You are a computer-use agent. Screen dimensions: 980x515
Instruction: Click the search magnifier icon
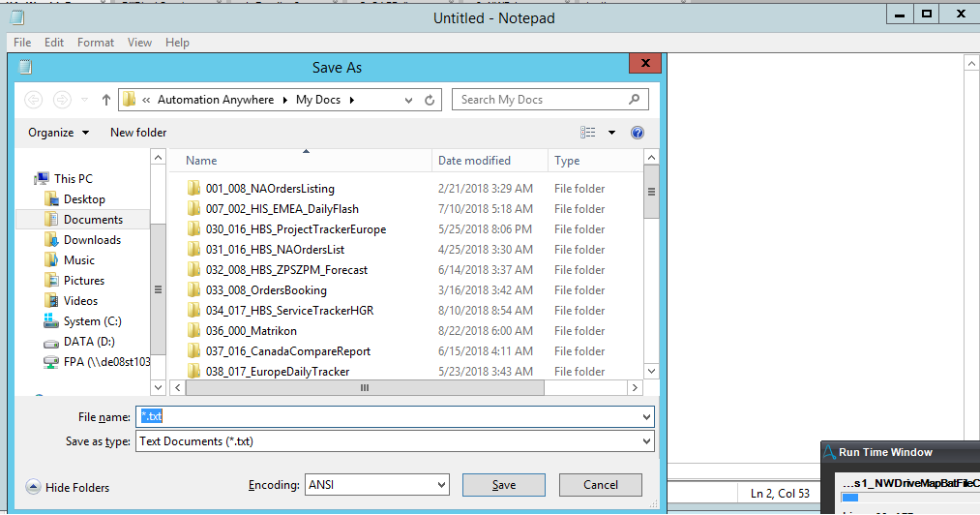(635, 99)
